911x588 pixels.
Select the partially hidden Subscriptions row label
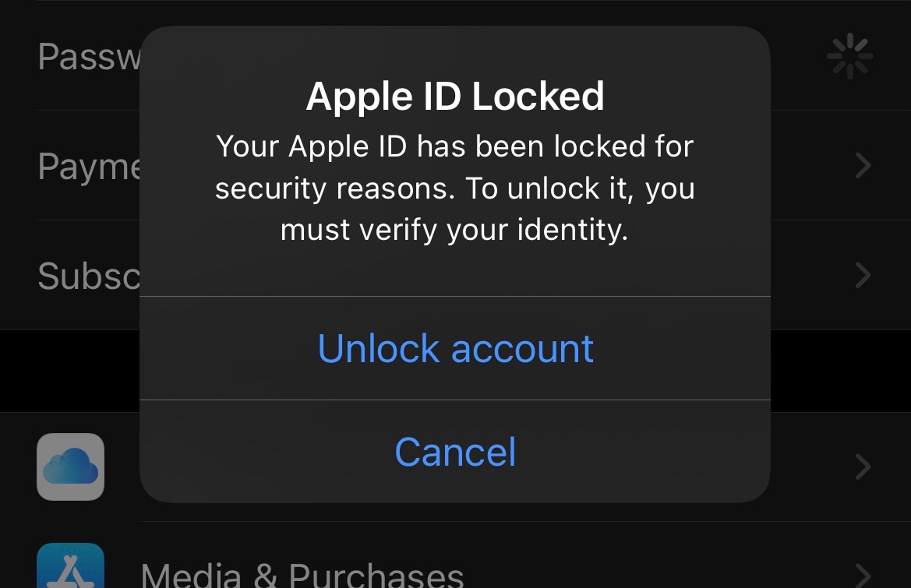click(x=89, y=276)
